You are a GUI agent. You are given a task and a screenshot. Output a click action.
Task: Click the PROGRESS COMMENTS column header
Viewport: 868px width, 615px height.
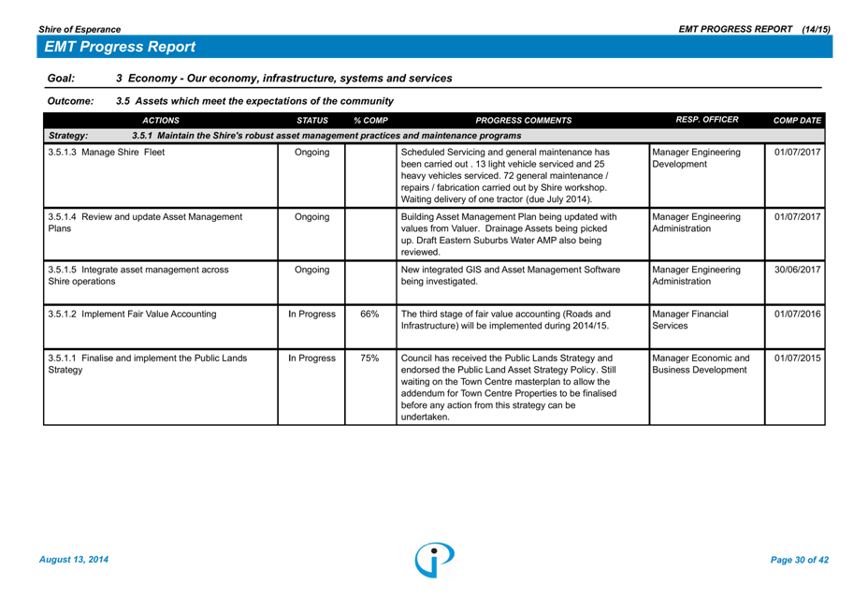[523, 120]
